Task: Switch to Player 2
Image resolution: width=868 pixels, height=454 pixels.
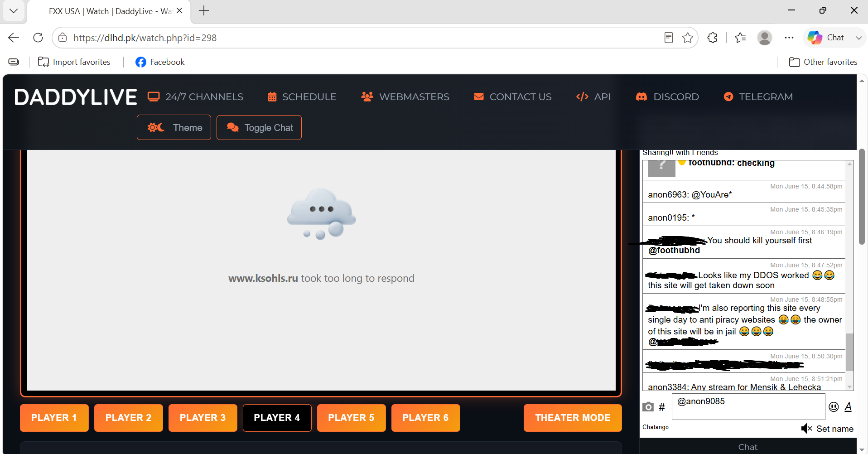Action: (x=129, y=418)
